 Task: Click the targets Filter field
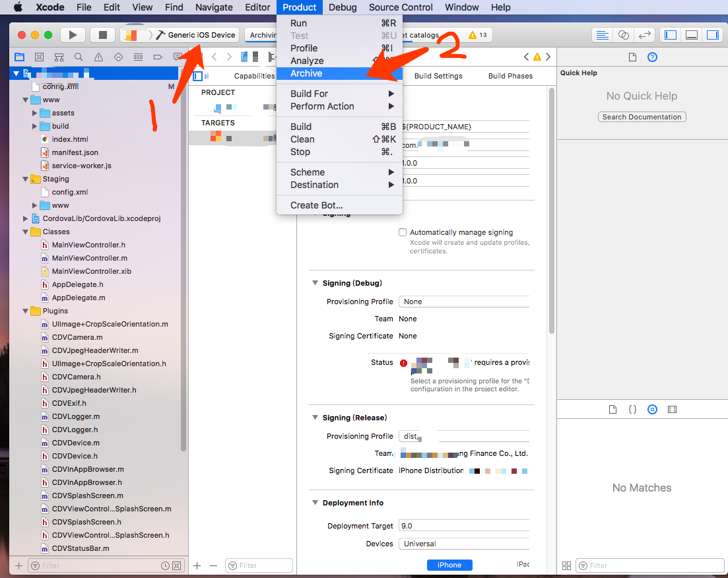pos(259,565)
